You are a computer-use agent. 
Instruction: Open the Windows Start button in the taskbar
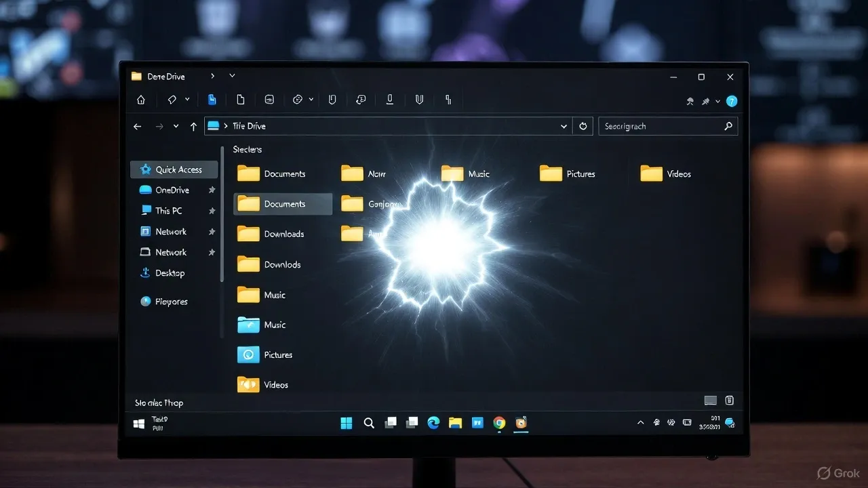pos(346,423)
